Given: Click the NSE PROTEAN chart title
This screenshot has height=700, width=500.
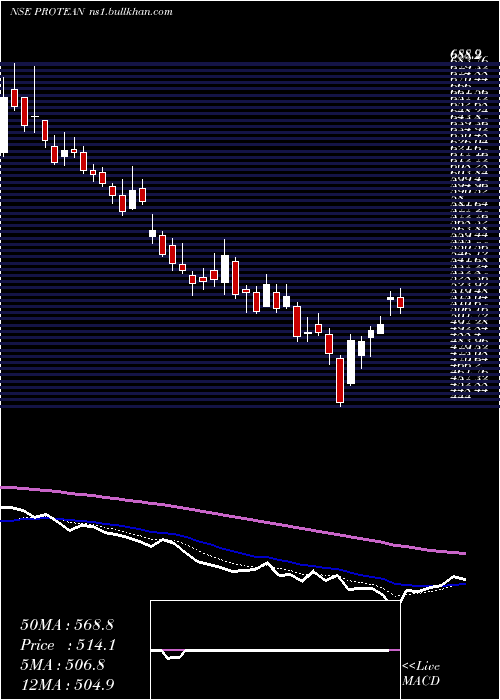Looking at the screenshot, I should click(x=46, y=12).
